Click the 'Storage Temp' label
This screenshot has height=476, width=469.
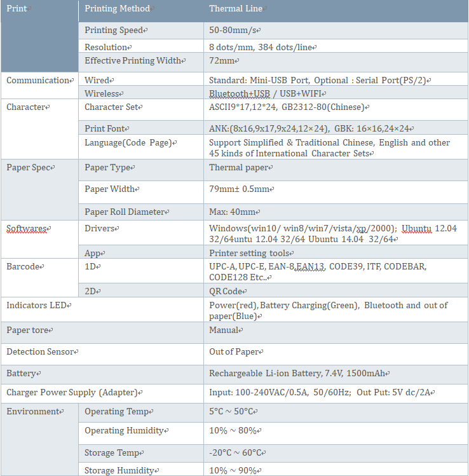(112, 453)
